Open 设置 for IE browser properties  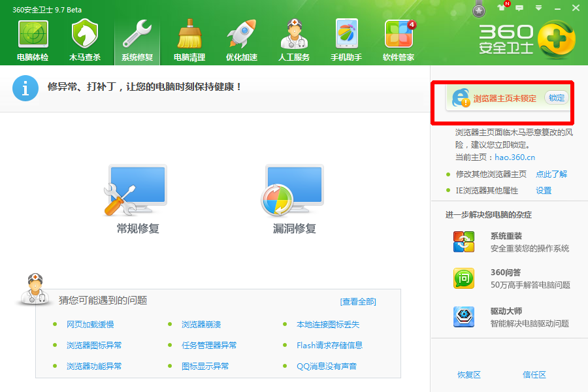(543, 190)
